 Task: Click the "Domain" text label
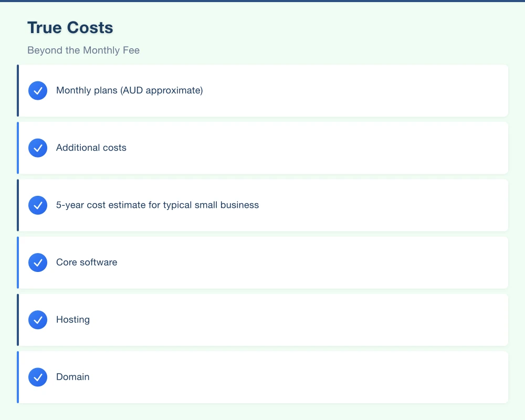pyautogui.click(x=73, y=377)
